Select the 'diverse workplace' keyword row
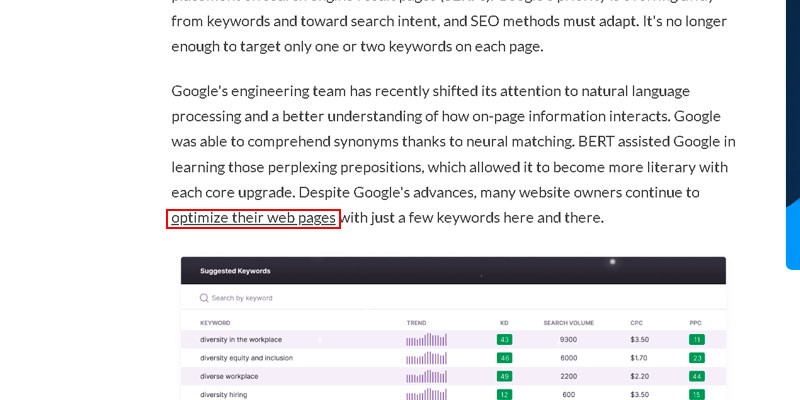Image resolution: width=800 pixels, height=400 pixels. tap(453, 377)
